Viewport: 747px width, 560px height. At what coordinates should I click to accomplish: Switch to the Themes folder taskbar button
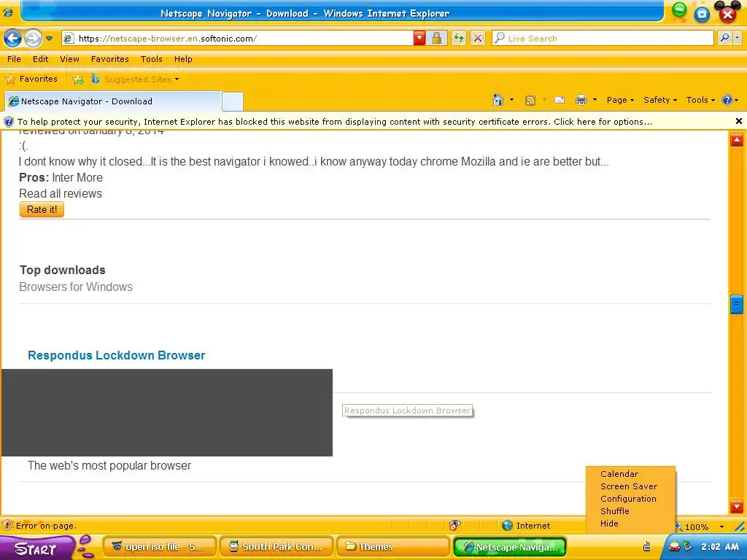tap(393, 547)
